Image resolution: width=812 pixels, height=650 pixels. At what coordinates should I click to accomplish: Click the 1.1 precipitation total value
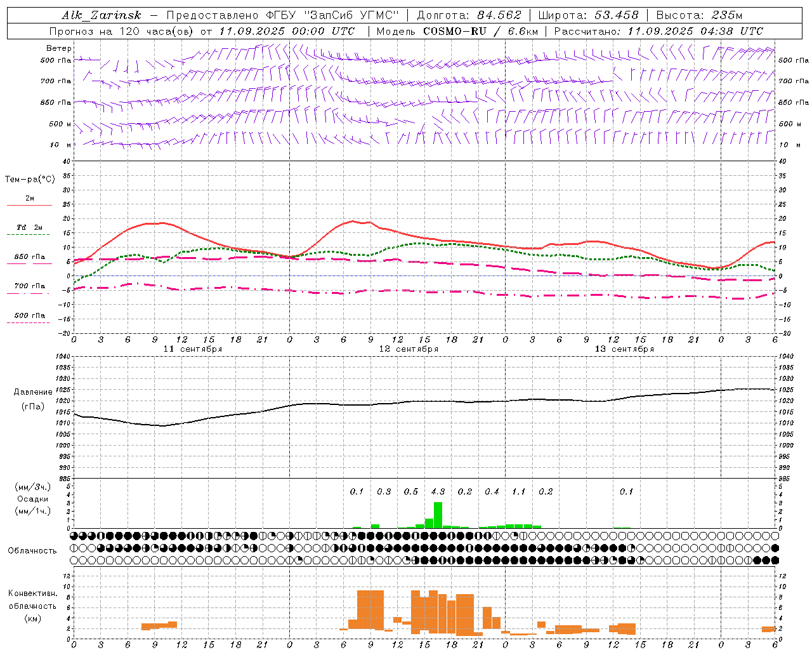[519, 491]
